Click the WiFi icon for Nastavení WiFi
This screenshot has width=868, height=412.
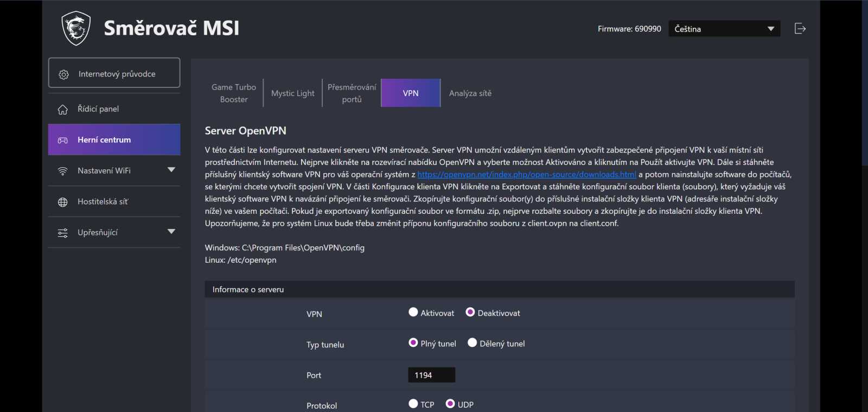[63, 171]
